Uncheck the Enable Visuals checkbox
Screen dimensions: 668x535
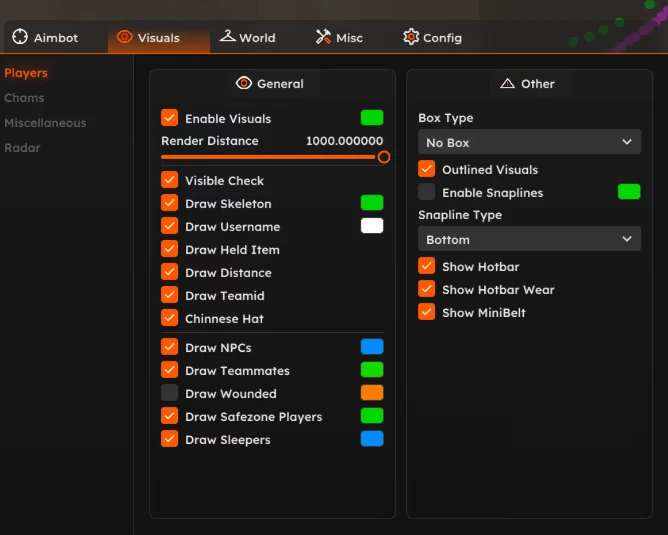170,118
